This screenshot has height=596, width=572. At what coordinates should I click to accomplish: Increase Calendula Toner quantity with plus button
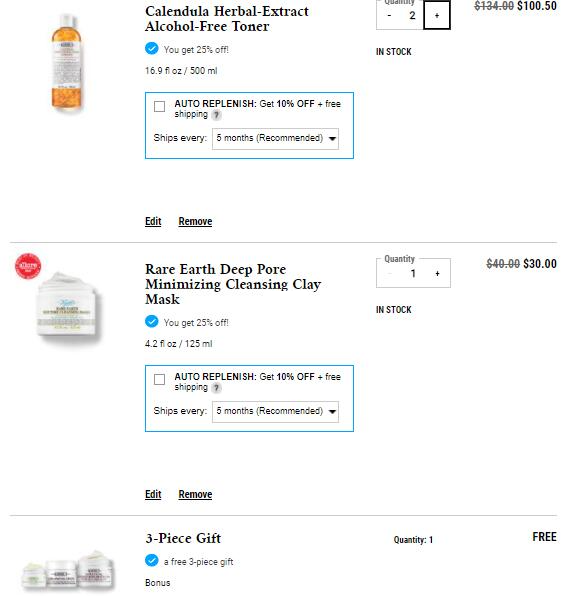437,15
